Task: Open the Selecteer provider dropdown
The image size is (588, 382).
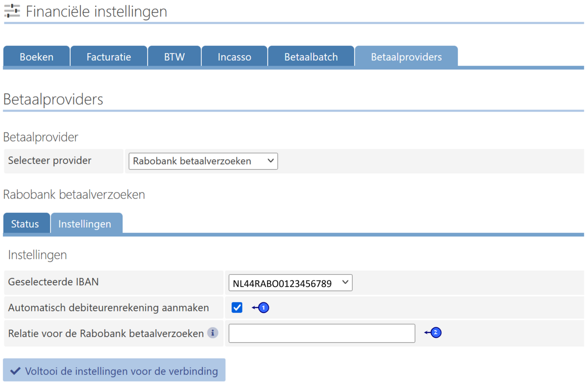Action: (x=203, y=161)
